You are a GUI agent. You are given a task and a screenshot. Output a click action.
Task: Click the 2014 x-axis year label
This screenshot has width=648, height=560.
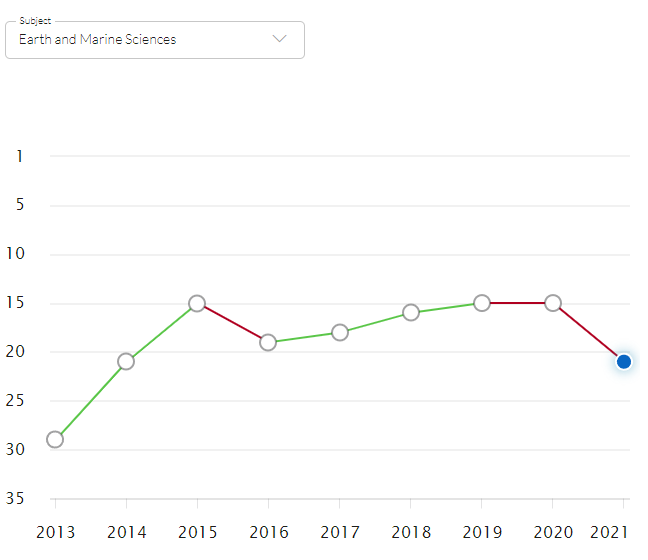[126, 531]
